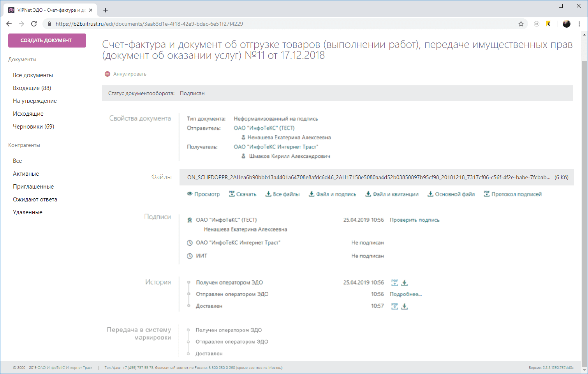Reload the page in browser
Viewport: 588px width, 374px height.
(x=34, y=24)
